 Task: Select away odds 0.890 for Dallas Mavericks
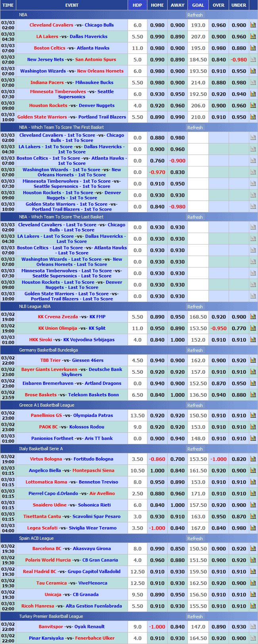click(x=178, y=36)
